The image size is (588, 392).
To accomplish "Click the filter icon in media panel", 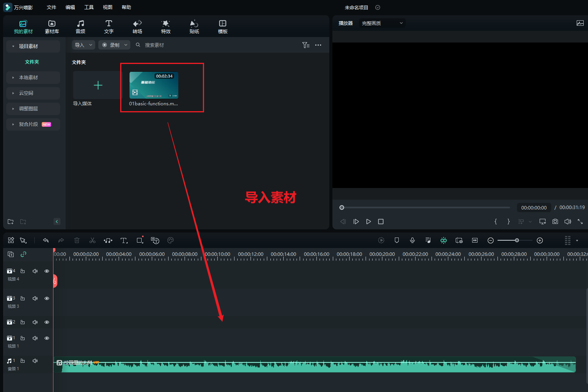I will point(306,45).
